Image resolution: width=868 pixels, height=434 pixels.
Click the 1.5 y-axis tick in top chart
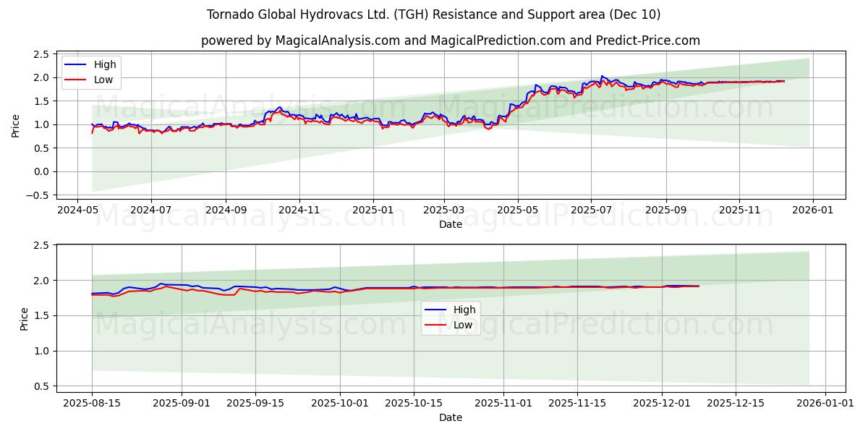point(41,101)
